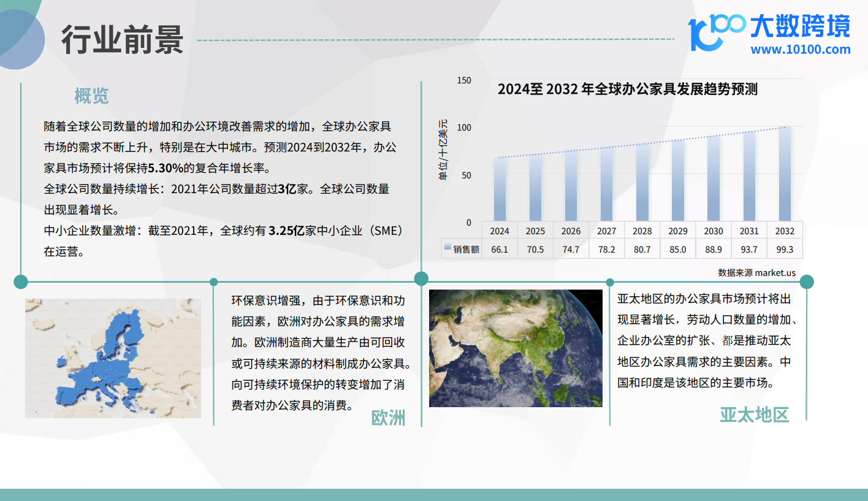Select the 2029 column header cell
The width and height of the screenshot is (868, 501).
pyautogui.click(x=677, y=231)
